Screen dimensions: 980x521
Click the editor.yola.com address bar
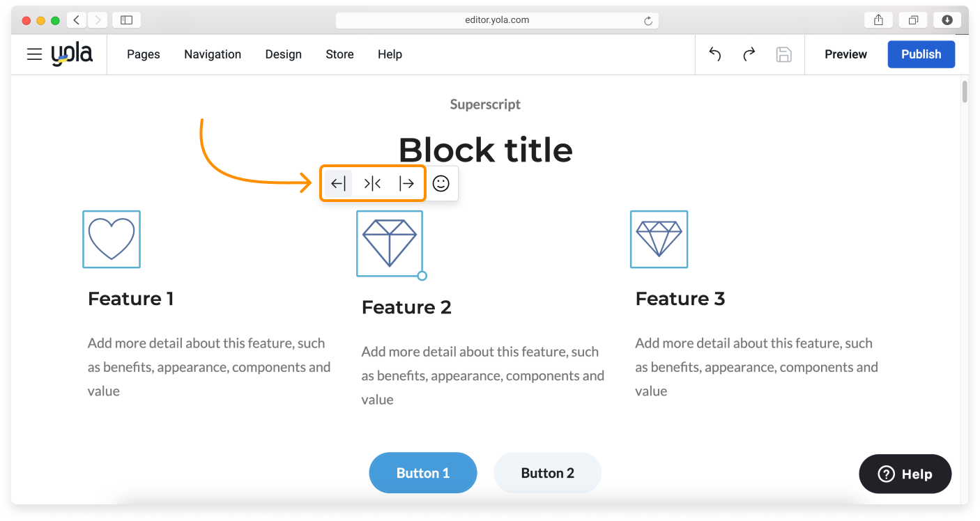coord(496,20)
